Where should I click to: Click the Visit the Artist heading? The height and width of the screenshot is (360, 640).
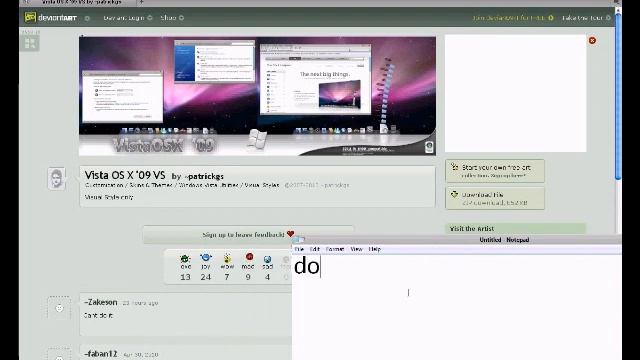click(471, 229)
